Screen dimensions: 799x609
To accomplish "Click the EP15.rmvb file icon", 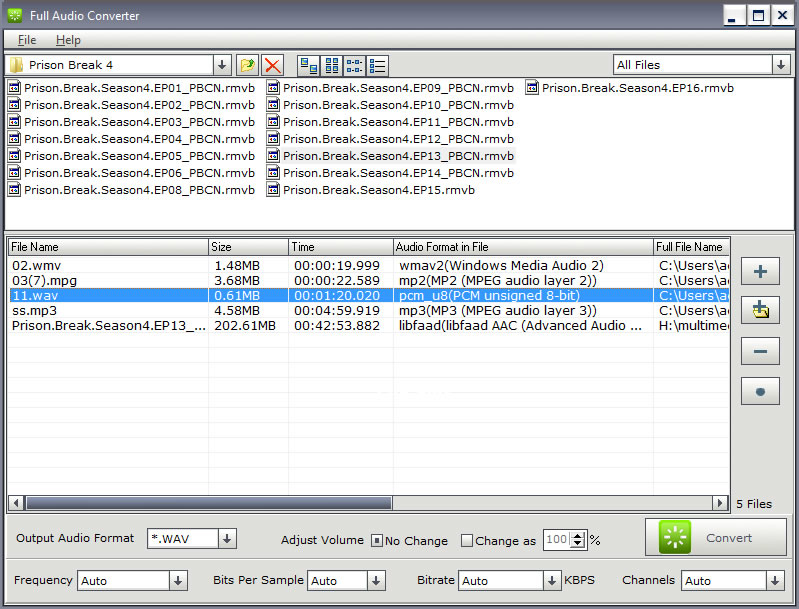I will point(273,190).
